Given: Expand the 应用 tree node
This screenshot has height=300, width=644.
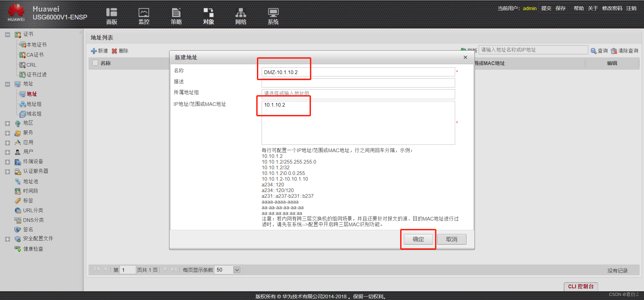Looking at the screenshot, I should tap(7, 143).
